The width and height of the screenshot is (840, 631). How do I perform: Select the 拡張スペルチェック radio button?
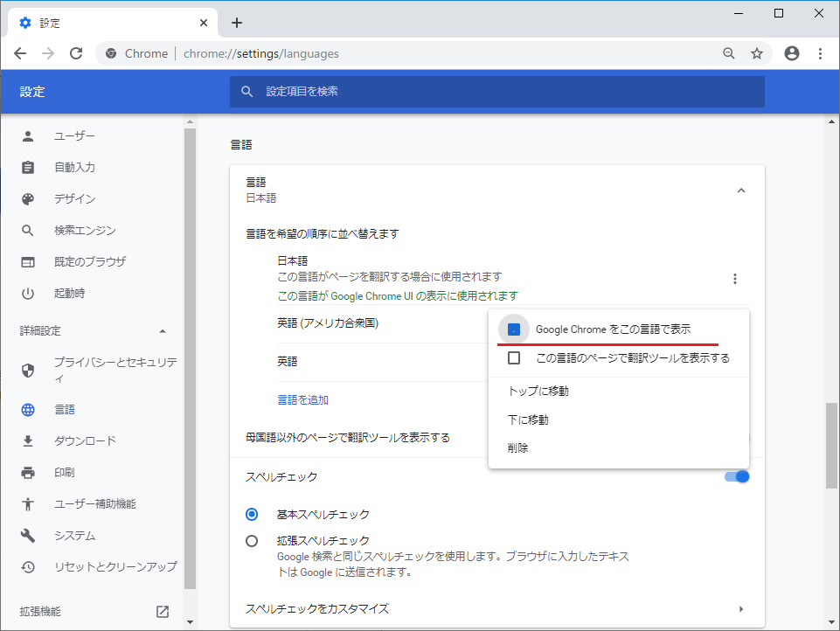click(251, 541)
